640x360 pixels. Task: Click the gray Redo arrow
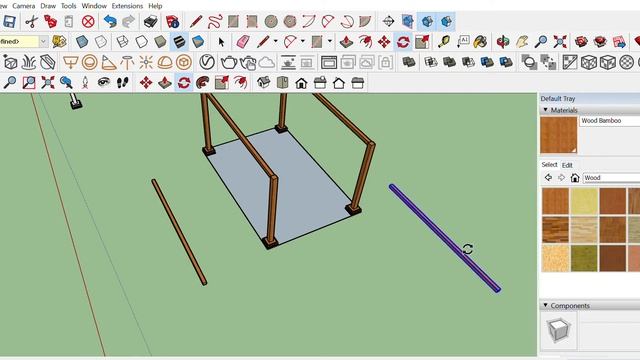click(x=129, y=21)
